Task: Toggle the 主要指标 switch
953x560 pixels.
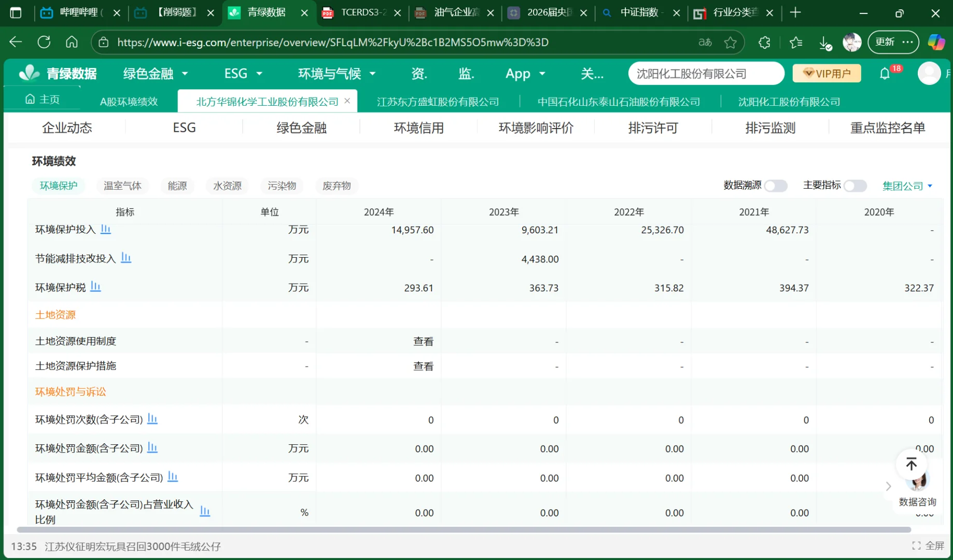Action: (x=855, y=186)
